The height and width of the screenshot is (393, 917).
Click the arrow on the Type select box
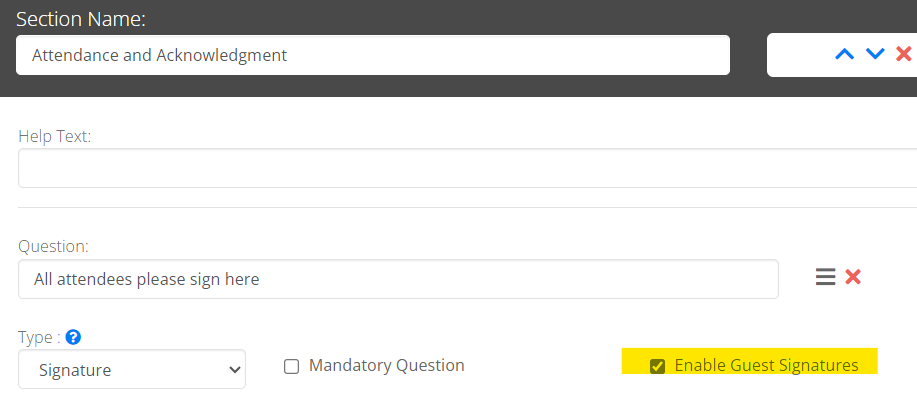click(235, 370)
